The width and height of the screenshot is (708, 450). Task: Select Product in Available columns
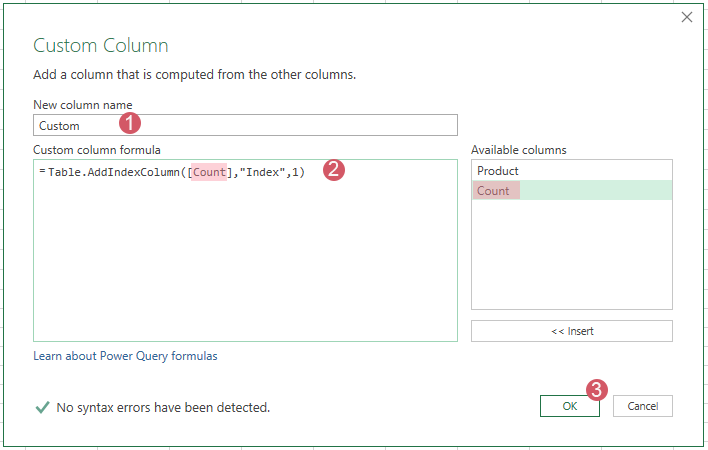tap(498, 171)
